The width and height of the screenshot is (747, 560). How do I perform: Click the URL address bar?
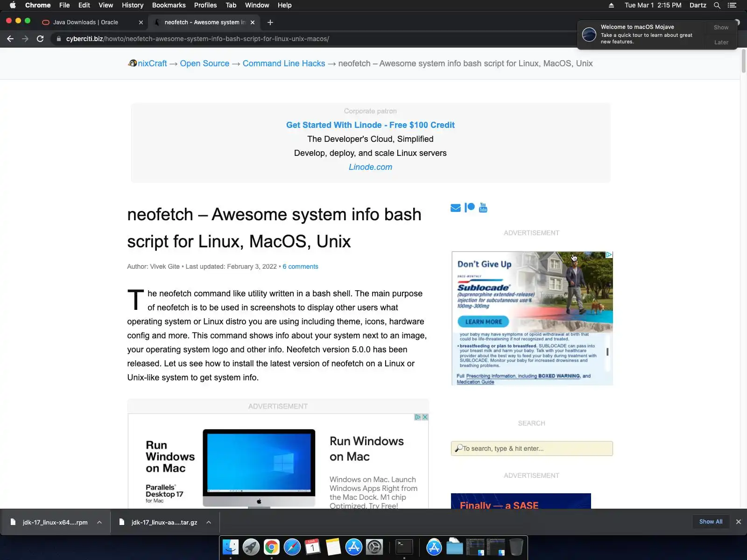[313, 39]
